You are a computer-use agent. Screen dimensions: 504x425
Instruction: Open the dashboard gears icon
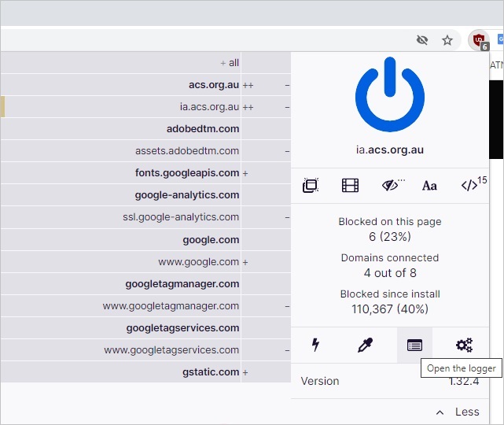464,345
